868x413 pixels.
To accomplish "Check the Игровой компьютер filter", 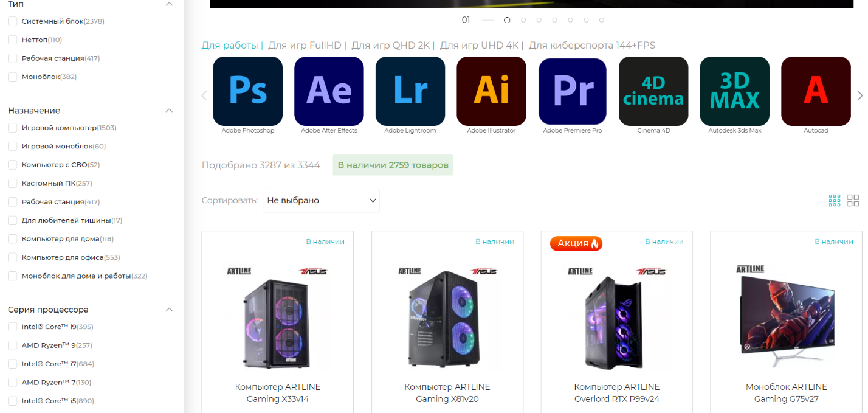I will click(x=12, y=128).
